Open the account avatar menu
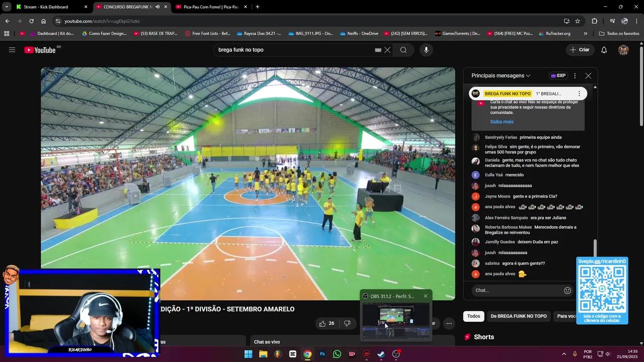 (623, 50)
